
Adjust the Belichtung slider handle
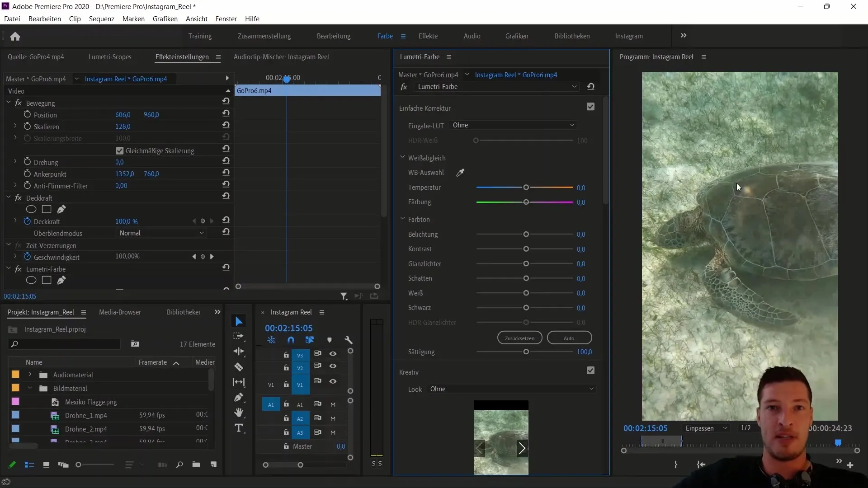coord(526,235)
